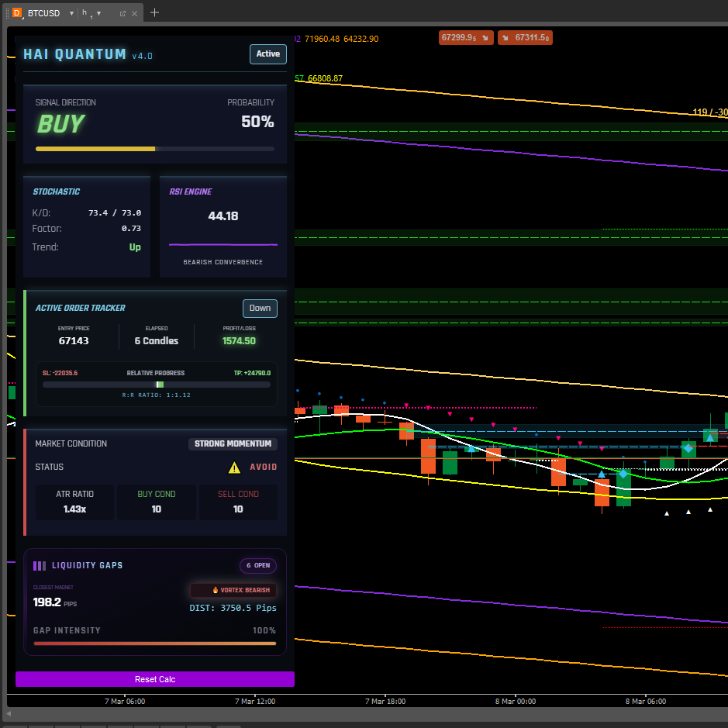728x728 pixels.
Task: Add a new chart tab
Action: pyautogui.click(x=154, y=12)
